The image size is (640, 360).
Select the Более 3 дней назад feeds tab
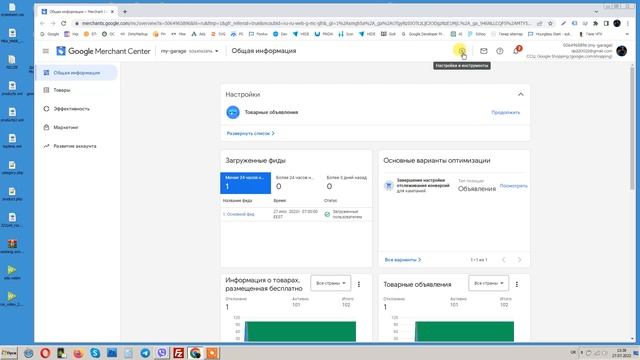347,183
